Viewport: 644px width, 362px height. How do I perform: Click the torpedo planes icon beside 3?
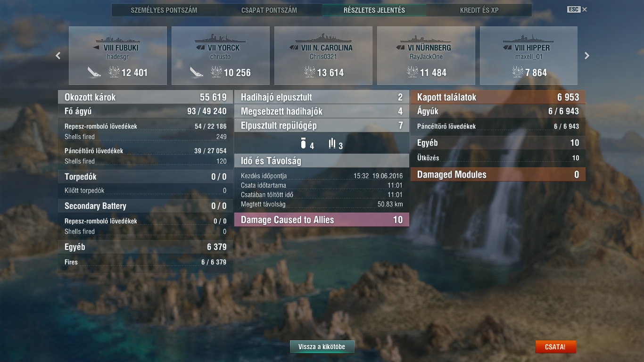[x=332, y=144]
